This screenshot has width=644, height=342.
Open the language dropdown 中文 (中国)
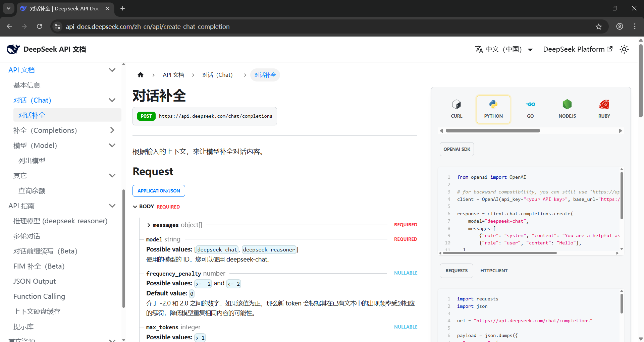(504, 49)
